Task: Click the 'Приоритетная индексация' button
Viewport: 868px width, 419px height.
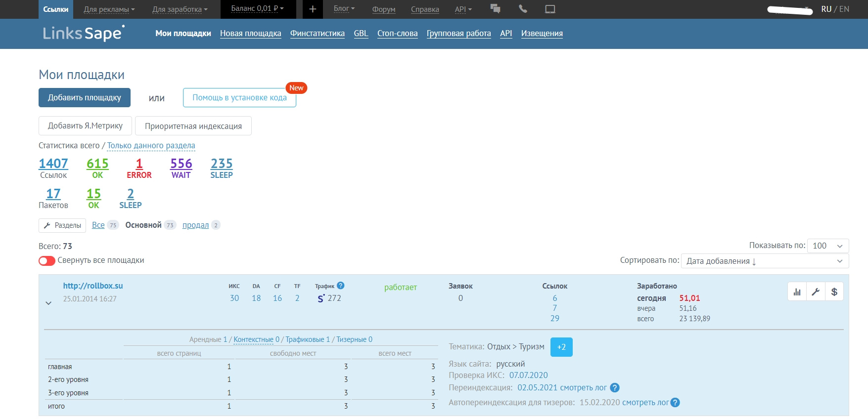Action: 193,126
